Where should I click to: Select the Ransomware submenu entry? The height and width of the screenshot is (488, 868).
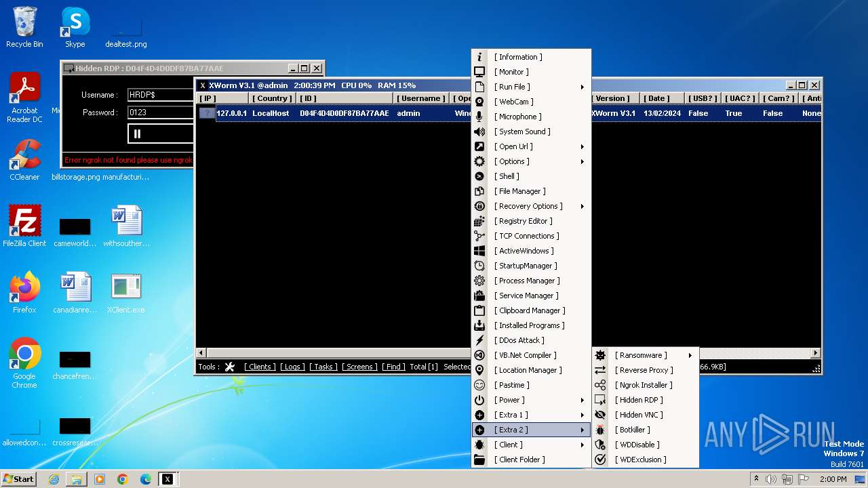point(646,355)
